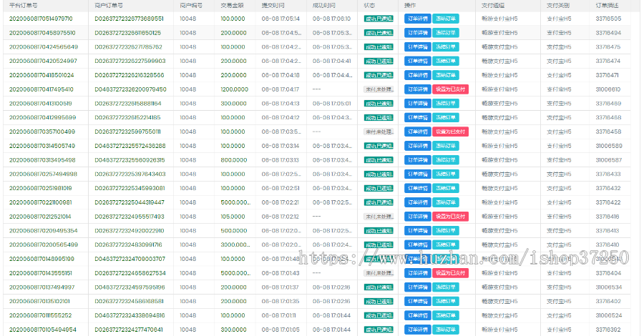Screen dimensions: 644x336
Task: Open 订单详情 for order 33716505
Action: click(x=417, y=19)
